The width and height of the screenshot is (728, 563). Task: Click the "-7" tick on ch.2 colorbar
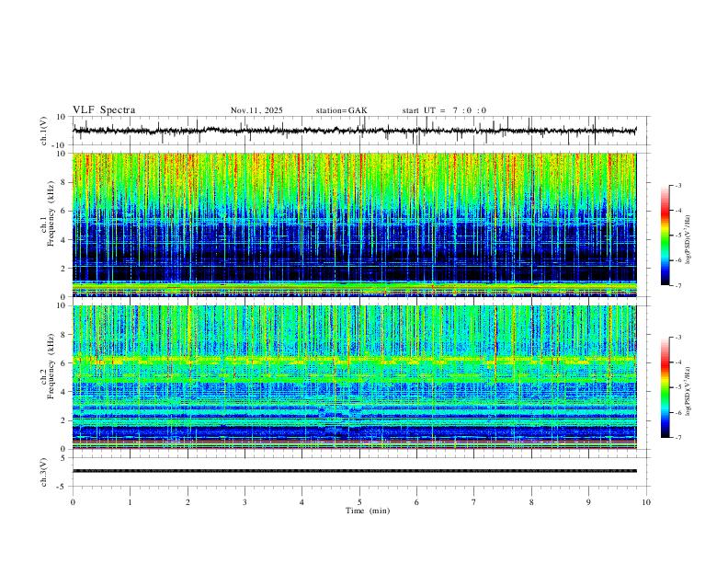coord(678,437)
